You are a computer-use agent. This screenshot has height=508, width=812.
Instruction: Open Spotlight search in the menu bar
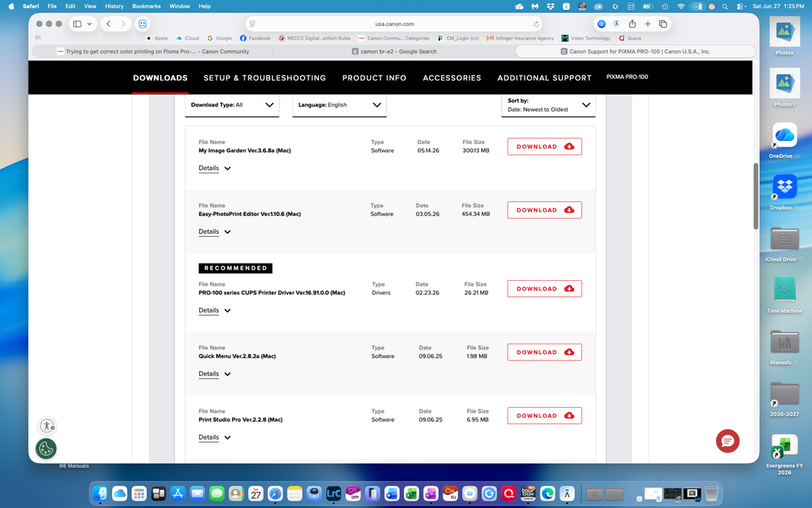(725, 7)
